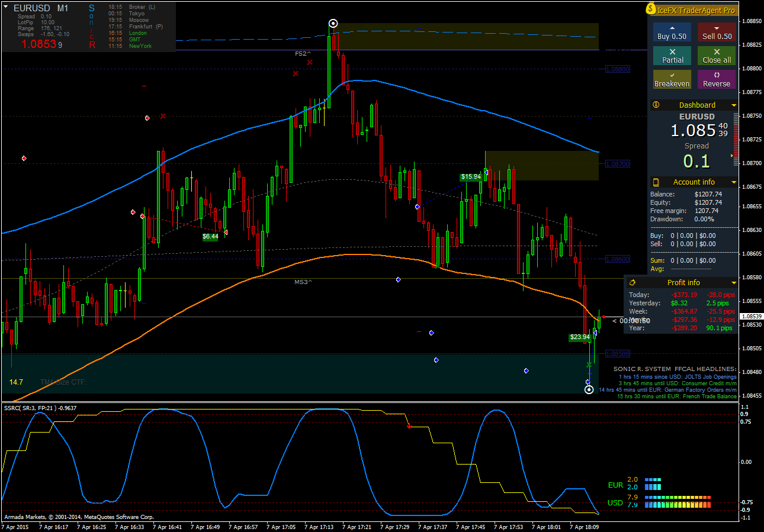The image size is (764, 532).
Task: Click the red arrow on SSRC indicator
Action: pyautogui.click(x=409, y=425)
